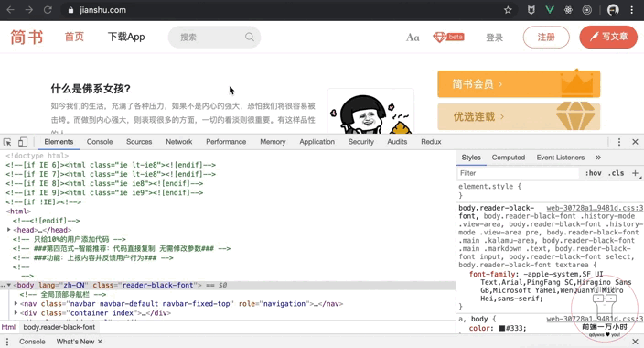Open the 优选连载 banner
The width and height of the screenshot is (644, 348).
coord(519,116)
